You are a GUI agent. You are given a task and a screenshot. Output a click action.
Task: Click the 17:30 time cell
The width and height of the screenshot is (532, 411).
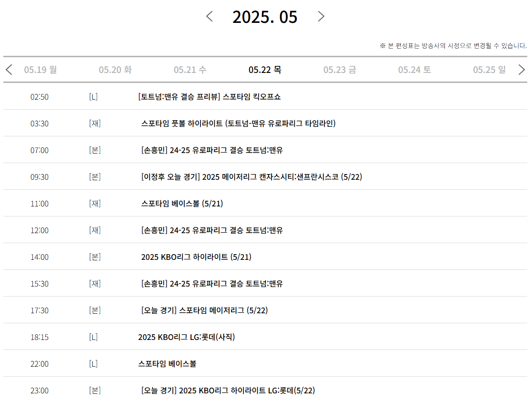point(40,310)
